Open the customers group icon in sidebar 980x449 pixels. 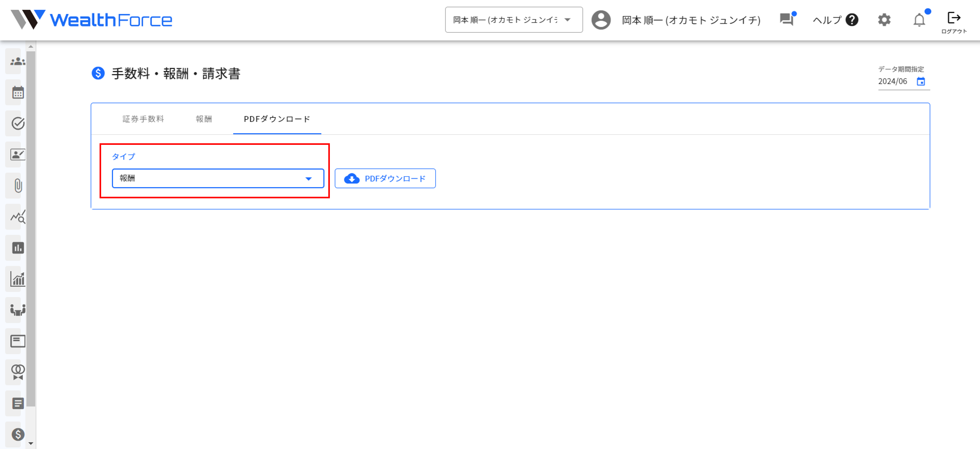(x=18, y=61)
